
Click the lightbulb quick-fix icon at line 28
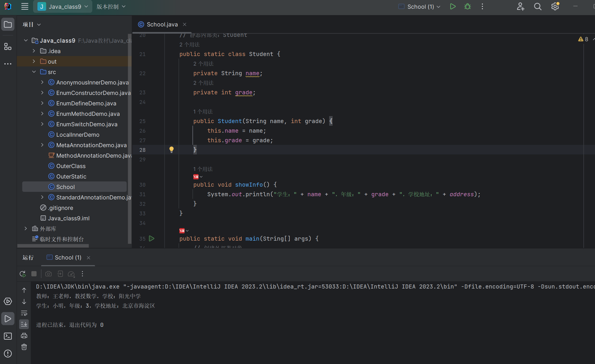point(172,149)
